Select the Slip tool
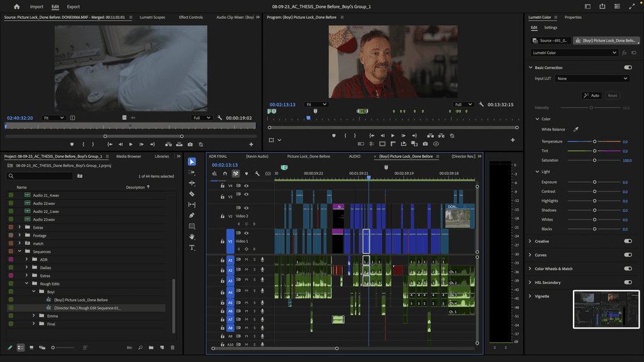Screen dimensions: 644x362 pyautogui.click(x=192, y=204)
